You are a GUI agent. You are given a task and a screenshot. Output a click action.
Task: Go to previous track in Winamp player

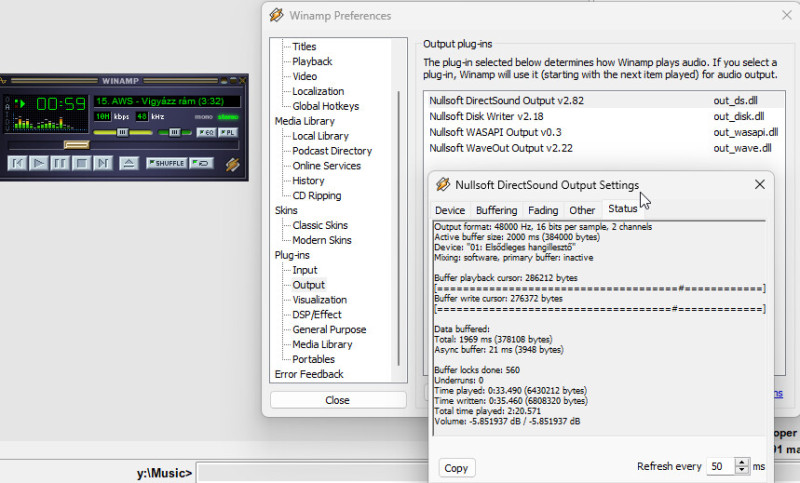click(x=17, y=163)
